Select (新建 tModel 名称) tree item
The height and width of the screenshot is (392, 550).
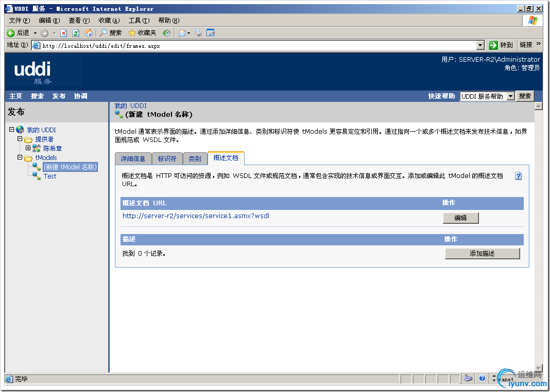(70, 167)
